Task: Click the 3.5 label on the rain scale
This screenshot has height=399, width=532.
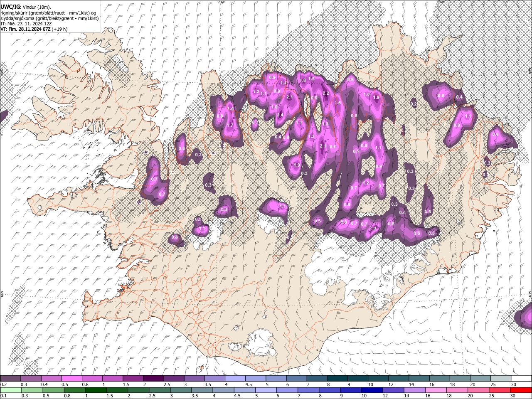Action: [x=195, y=396]
